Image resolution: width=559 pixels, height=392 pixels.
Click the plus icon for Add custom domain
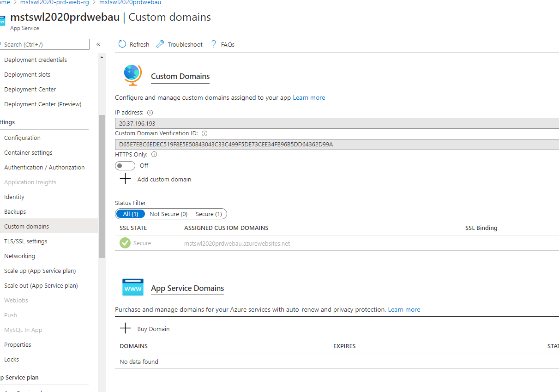pos(125,179)
